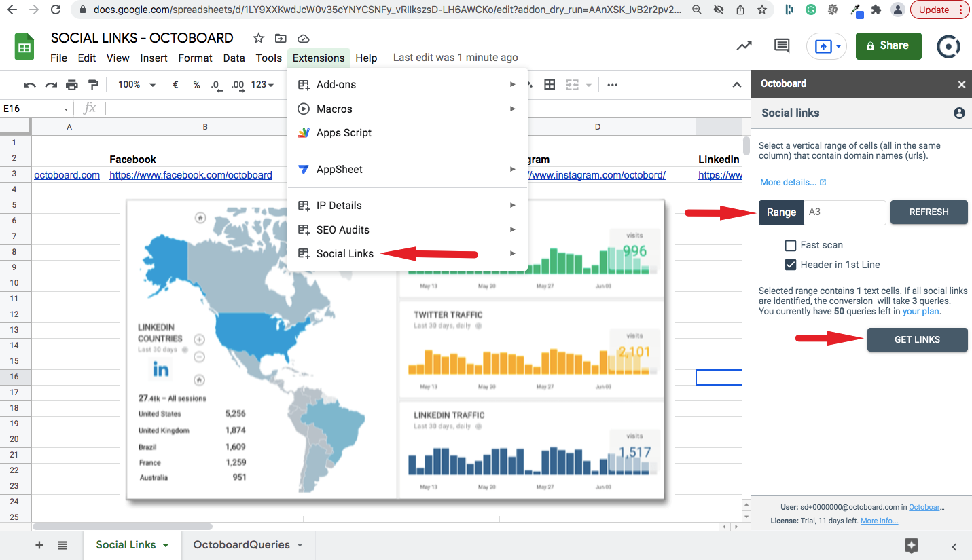Image resolution: width=972 pixels, height=560 pixels.
Task: Click the merge cells icon
Action: point(573,85)
